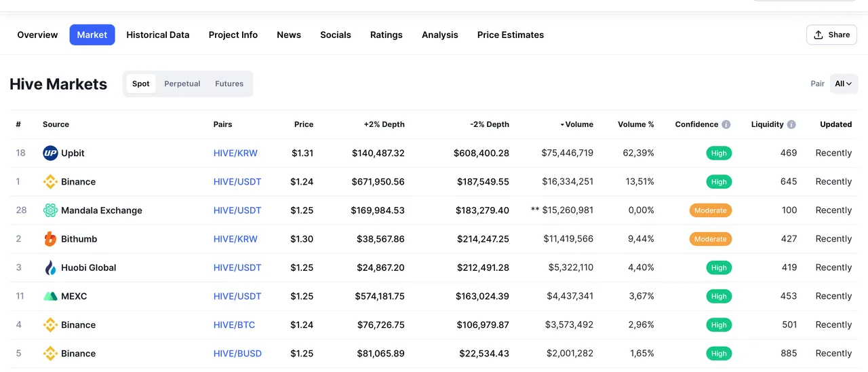Click the $608,400.28 depth value

[x=481, y=153]
